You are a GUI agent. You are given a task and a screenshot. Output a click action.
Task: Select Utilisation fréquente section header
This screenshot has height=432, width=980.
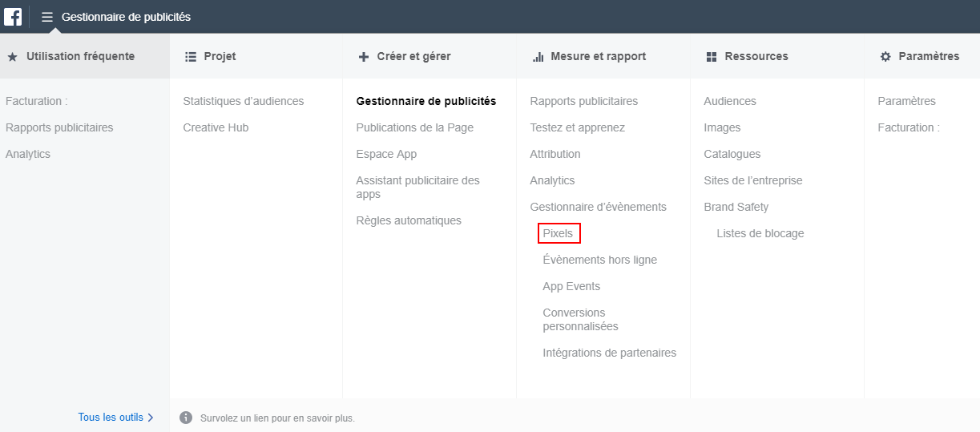click(x=80, y=56)
